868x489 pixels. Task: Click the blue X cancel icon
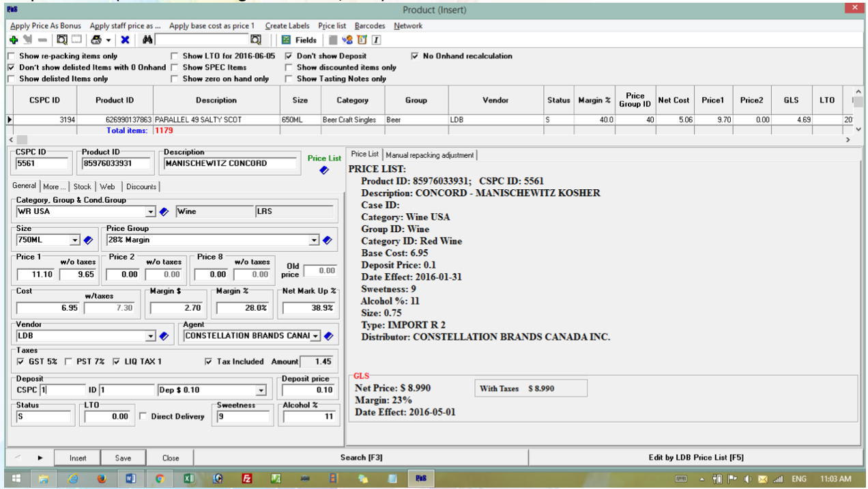pos(125,40)
